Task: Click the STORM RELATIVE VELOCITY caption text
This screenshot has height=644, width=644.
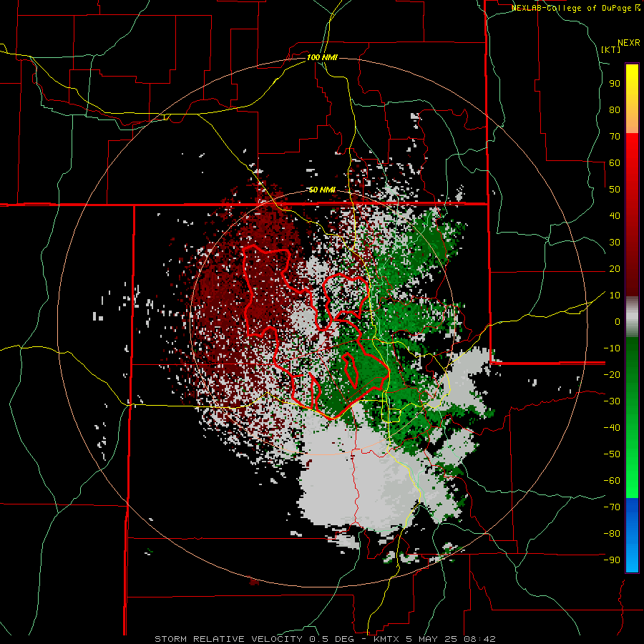Action: (x=228, y=639)
